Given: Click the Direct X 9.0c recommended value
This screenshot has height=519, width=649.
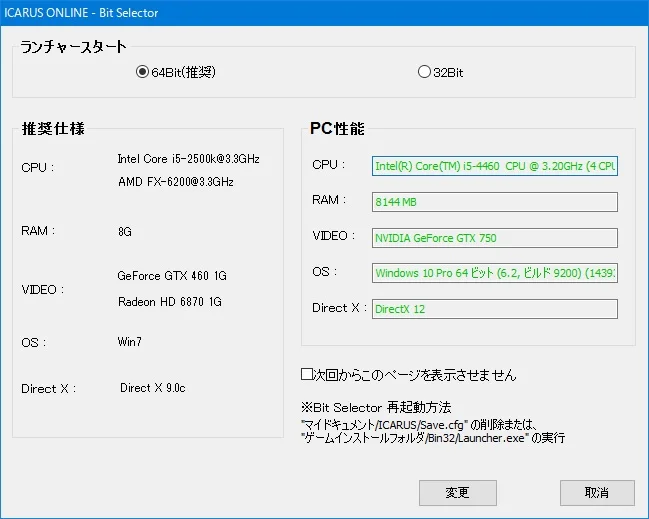Looking at the screenshot, I should pyautogui.click(x=153, y=388).
